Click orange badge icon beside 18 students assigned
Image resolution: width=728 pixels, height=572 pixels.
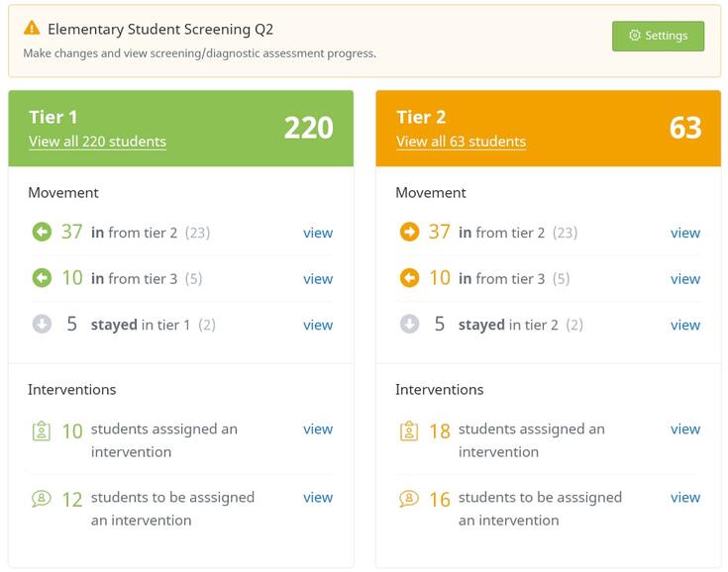(x=409, y=430)
